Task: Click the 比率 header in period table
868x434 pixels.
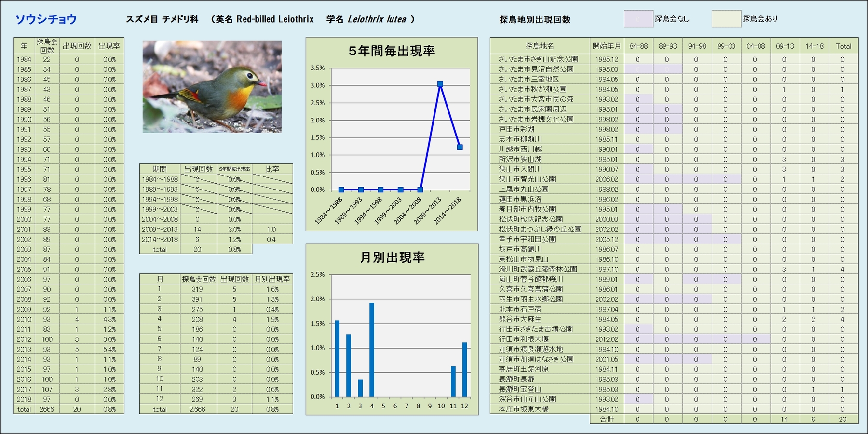Action: tap(272, 169)
